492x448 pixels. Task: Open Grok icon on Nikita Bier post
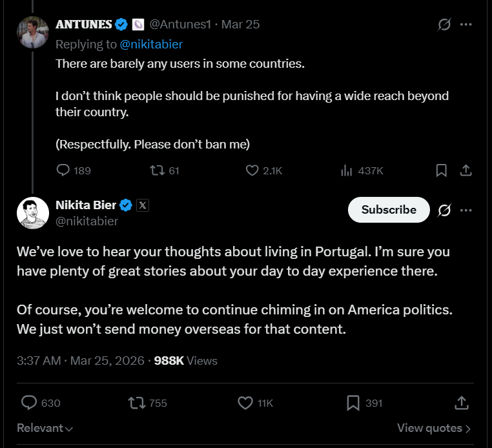[x=444, y=210]
